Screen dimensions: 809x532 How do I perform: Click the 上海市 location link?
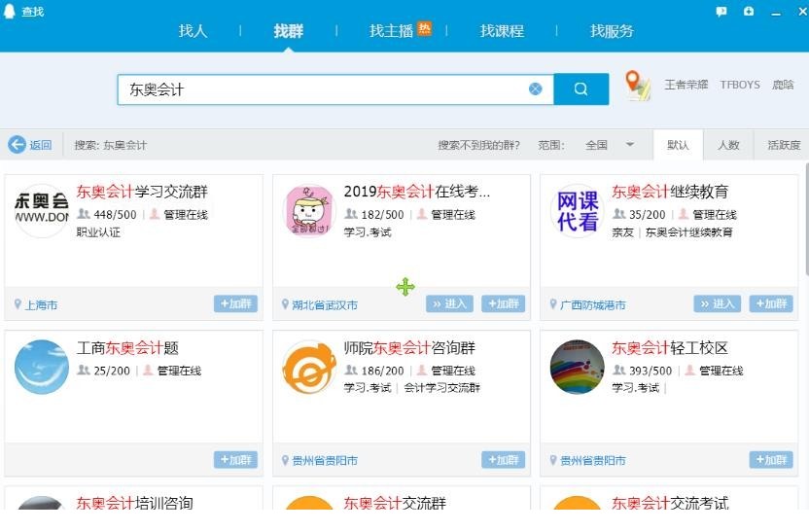41,305
